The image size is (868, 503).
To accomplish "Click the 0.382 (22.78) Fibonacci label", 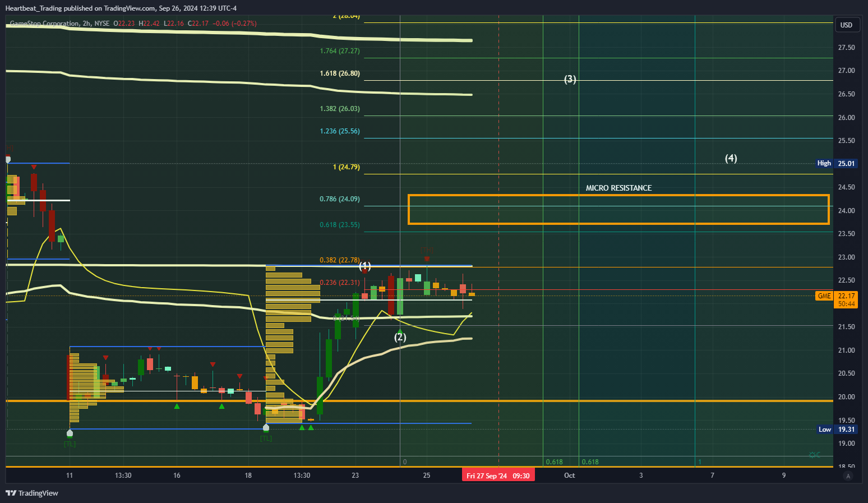I will click(x=340, y=260).
